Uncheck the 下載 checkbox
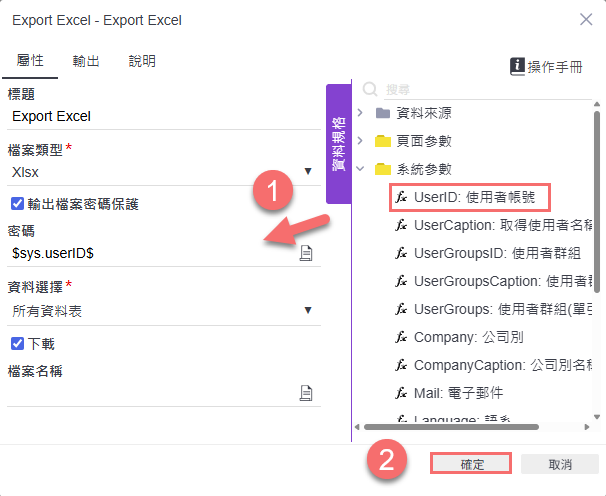The width and height of the screenshot is (606, 496). pyautogui.click(x=17, y=343)
